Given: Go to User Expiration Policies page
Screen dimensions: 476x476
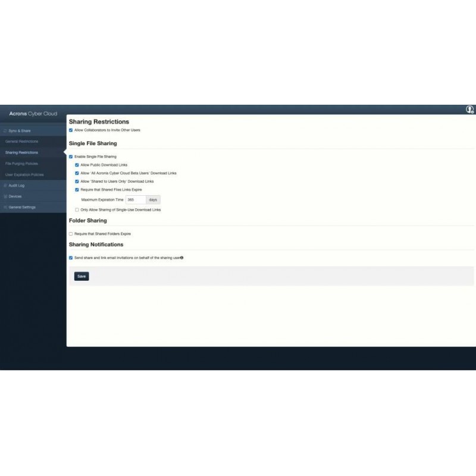Looking at the screenshot, I should point(24,175).
